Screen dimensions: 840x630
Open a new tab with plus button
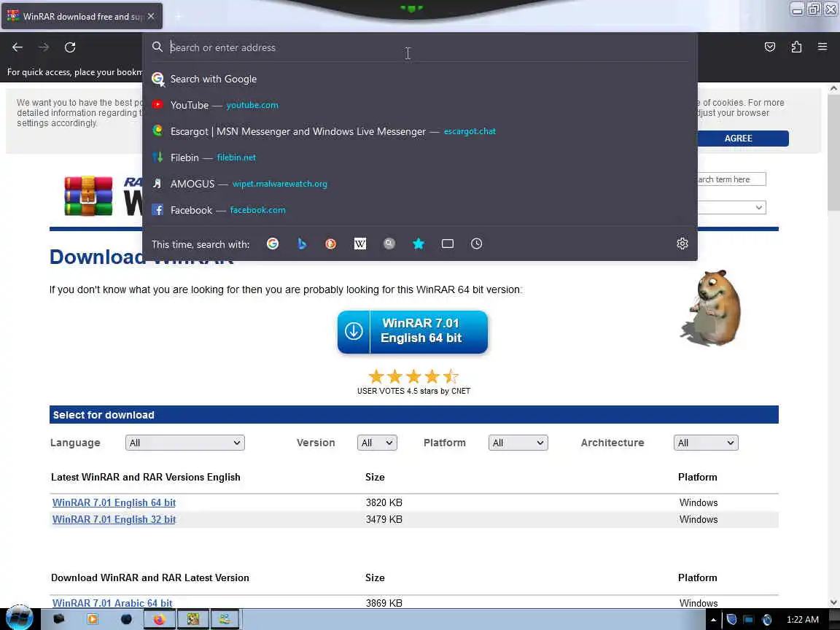tap(179, 17)
